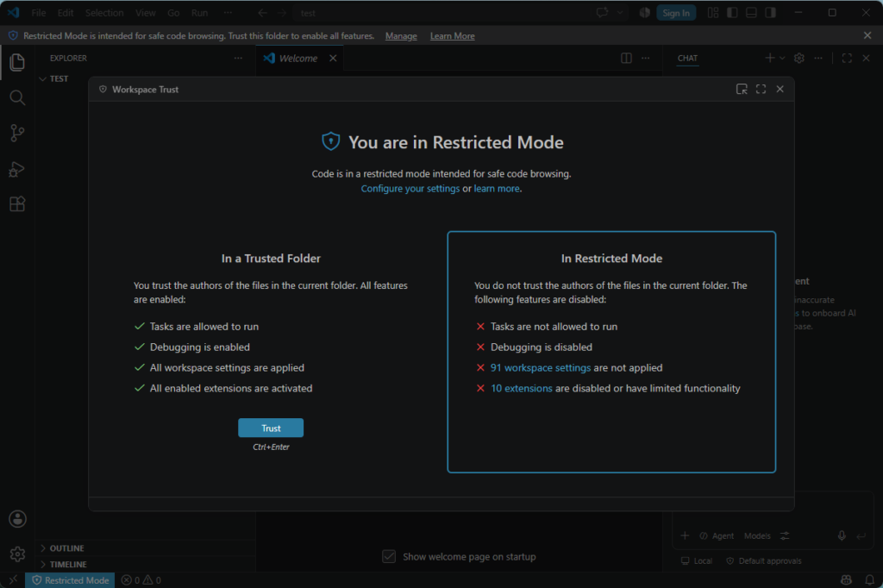Open the Agent mode picker
The width and height of the screenshot is (883, 588).
click(x=717, y=535)
